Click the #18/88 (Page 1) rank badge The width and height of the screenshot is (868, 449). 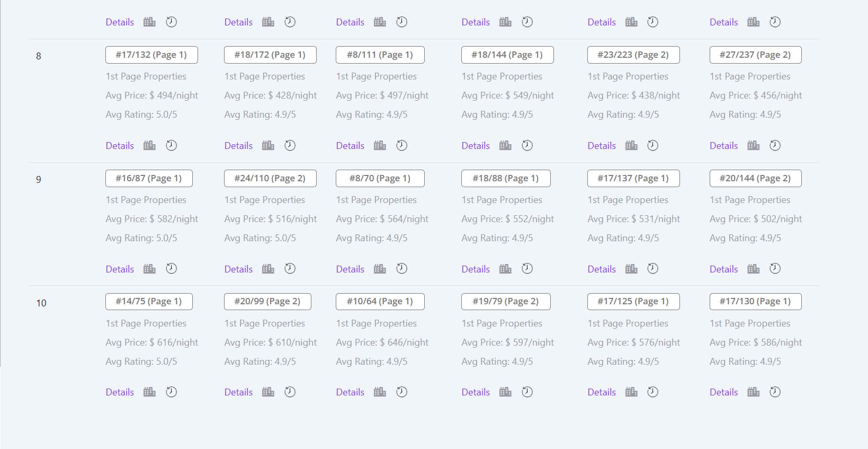click(506, 178)
